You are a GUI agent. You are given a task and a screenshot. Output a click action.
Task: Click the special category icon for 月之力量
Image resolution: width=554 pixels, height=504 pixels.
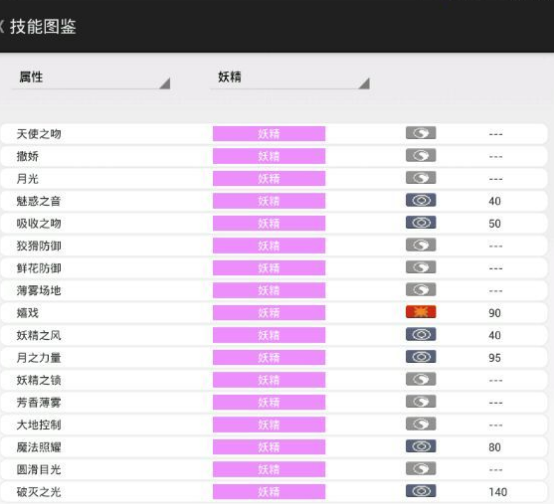point(421,357)
